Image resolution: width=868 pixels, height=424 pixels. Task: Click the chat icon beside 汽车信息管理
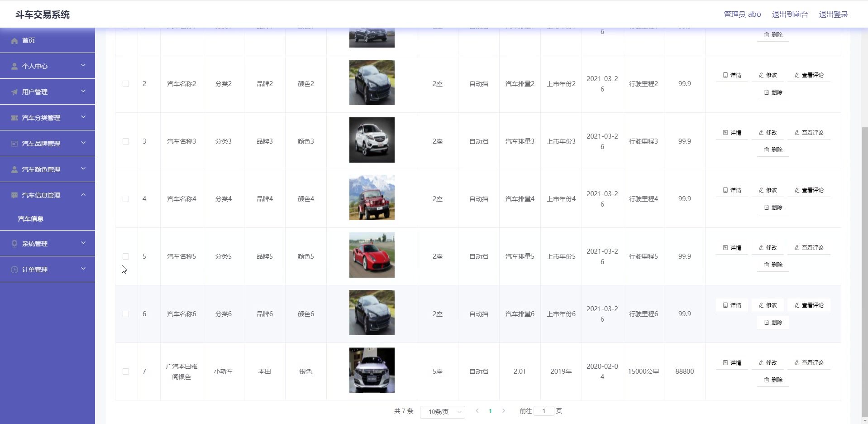coord(14,195)
